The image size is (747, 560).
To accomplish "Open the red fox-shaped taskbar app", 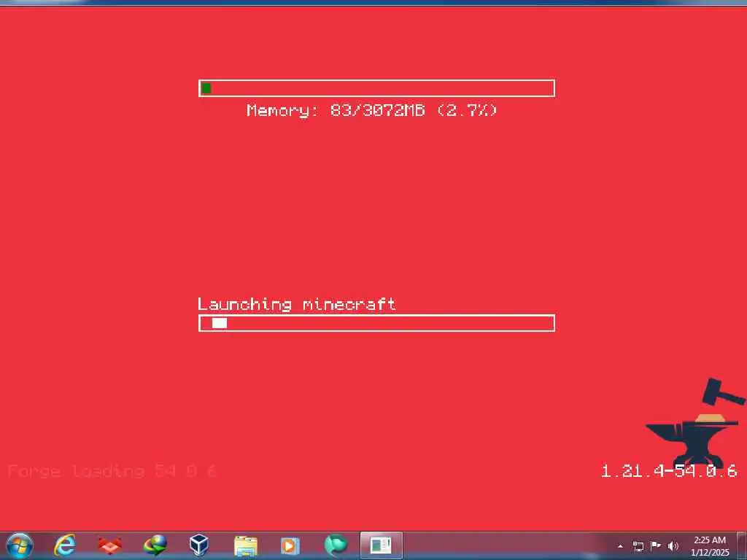I will click(109, 545).
